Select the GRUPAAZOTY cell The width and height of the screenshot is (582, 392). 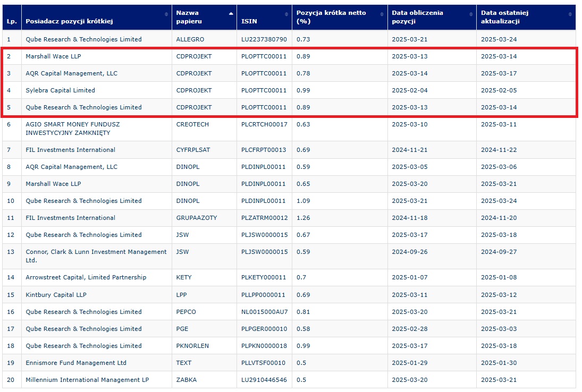(196, 218)
